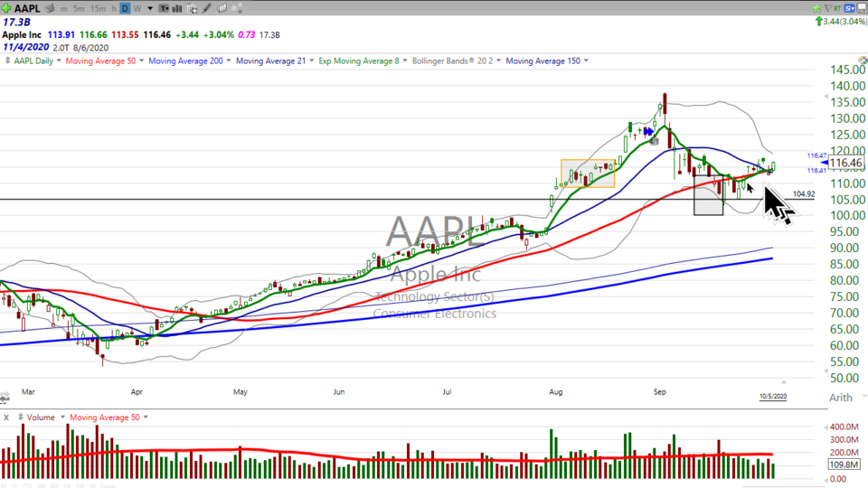This screenshot has height=488, width=868.
Task: Open the Moving Average 21 dropdown
Action: pyautogui.click(x=311, y=61)
